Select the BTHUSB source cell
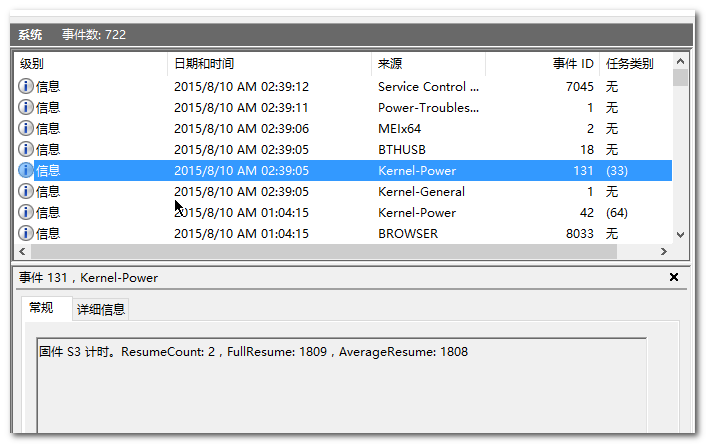This screenshot has width=706, height=444. tap(402, 150)
